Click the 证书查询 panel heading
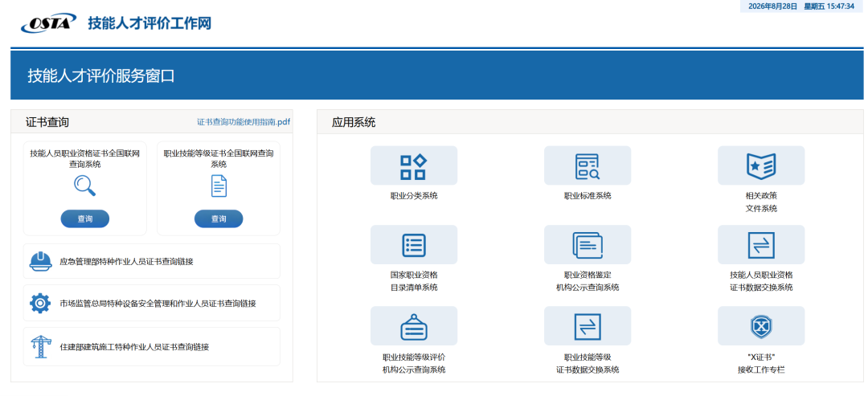 (x=47, y=122)
